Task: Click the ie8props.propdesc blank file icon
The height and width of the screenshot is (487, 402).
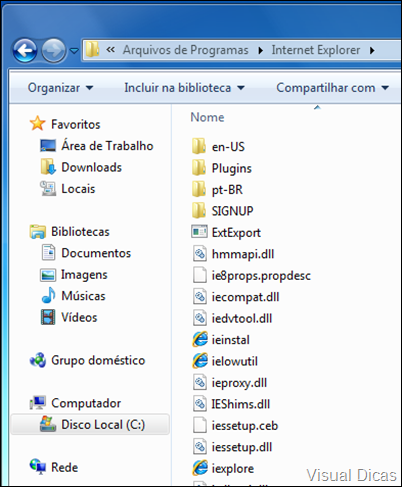Action: coord(200,275)
